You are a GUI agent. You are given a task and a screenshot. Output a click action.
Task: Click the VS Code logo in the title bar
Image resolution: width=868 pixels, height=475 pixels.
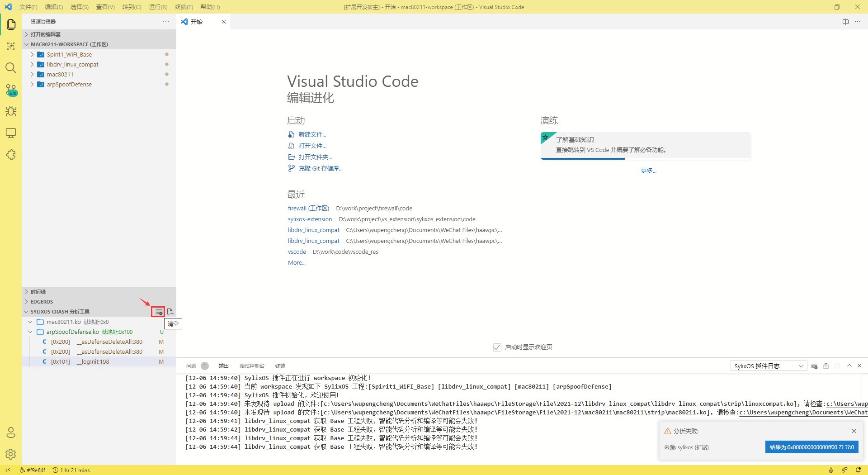pos(8,7)
